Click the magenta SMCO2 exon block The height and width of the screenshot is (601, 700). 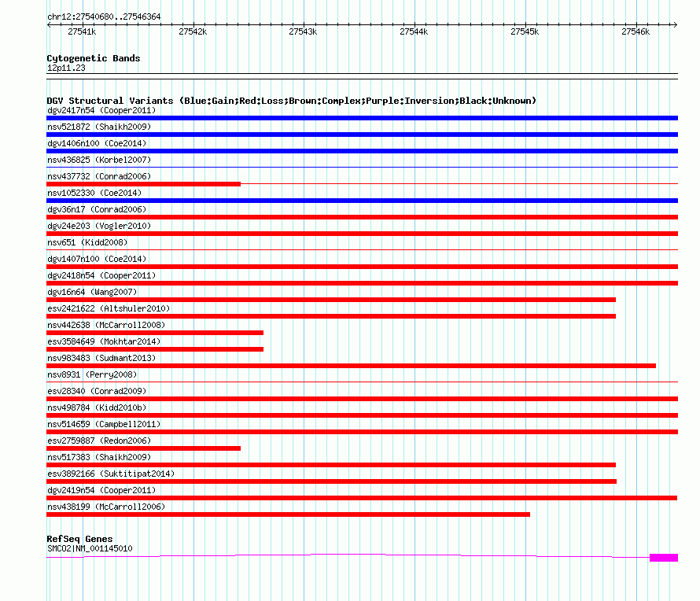point(664,557)
